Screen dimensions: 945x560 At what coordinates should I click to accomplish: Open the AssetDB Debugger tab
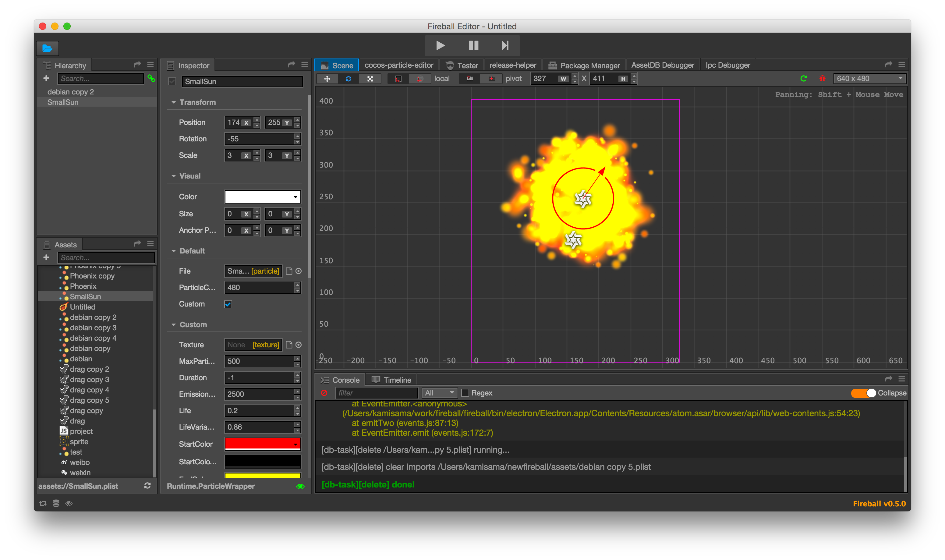coord(662,65)
